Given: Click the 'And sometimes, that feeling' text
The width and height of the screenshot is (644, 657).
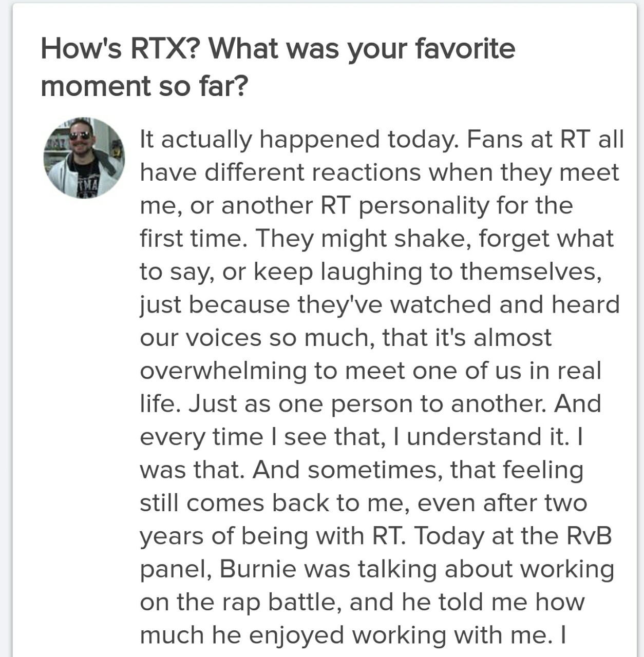Looking at the screenshot, I should pos(418,470).
